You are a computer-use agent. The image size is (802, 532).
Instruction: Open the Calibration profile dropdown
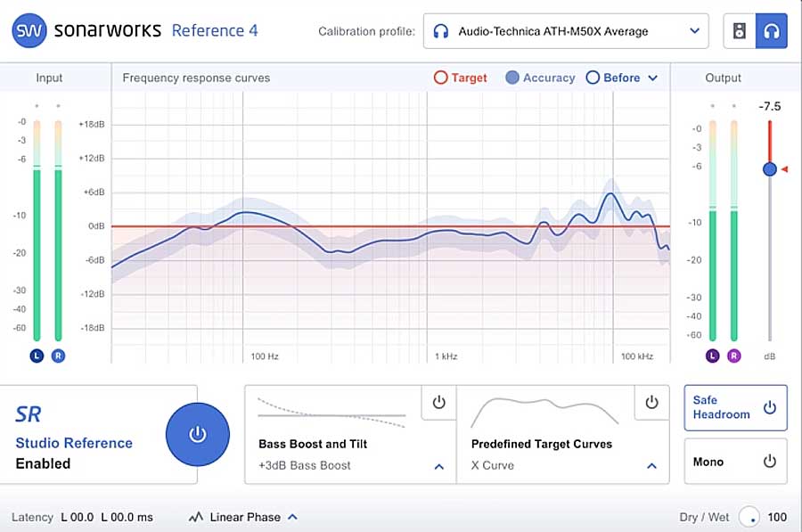(566, 31)
